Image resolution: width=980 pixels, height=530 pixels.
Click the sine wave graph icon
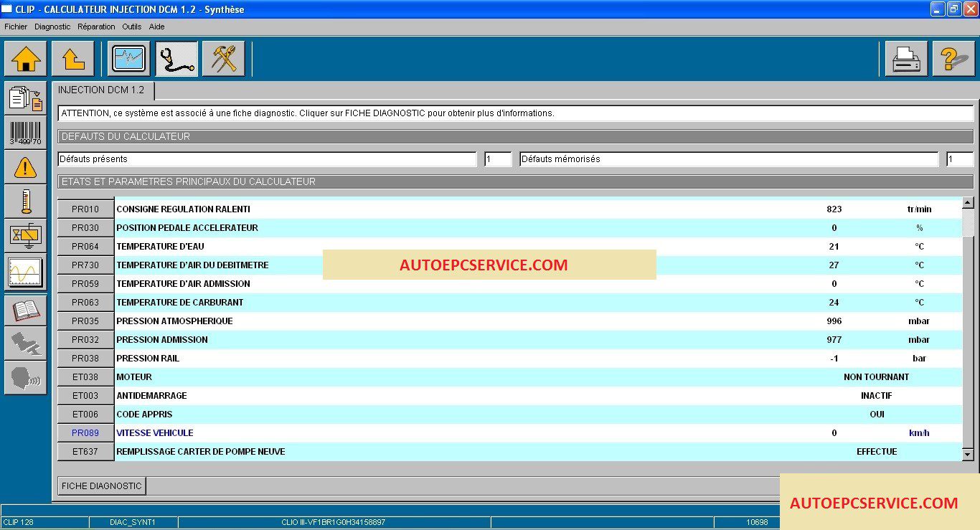pos(25,273)
